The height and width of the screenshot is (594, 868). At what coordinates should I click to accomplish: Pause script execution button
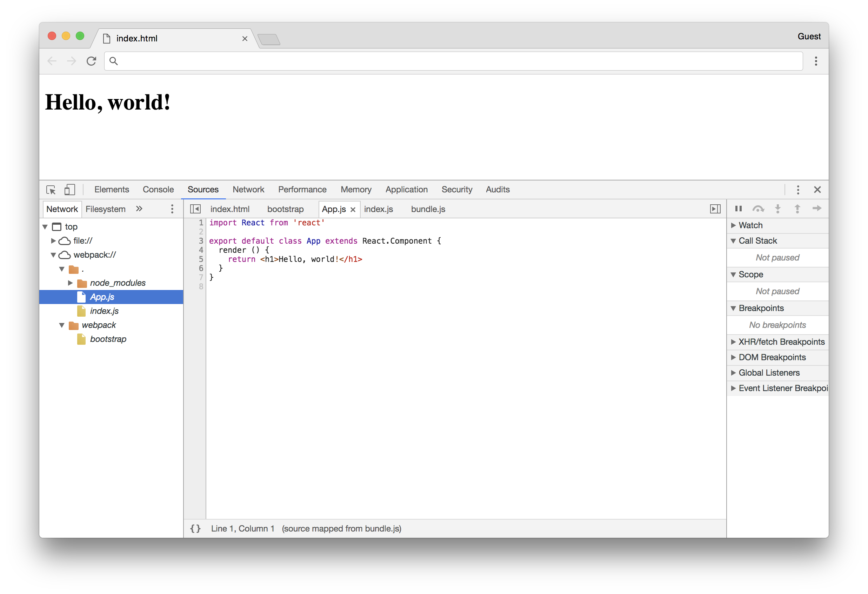(739, 209)
